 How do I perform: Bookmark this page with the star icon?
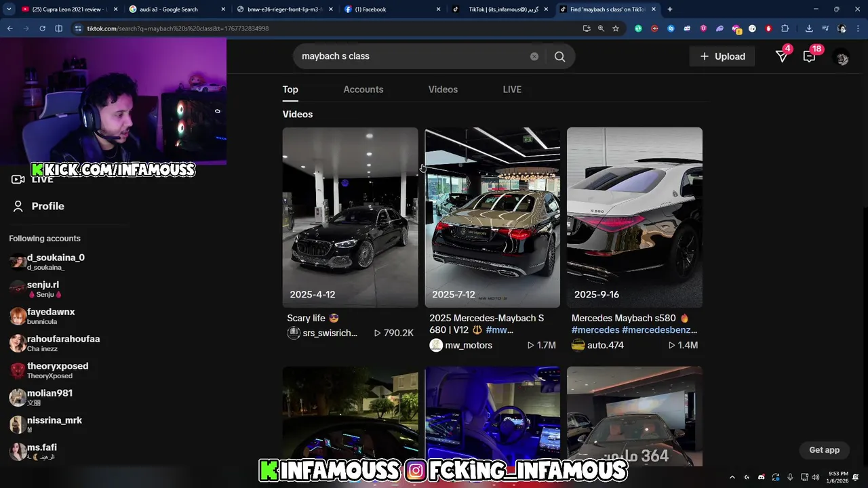[616, 28]
